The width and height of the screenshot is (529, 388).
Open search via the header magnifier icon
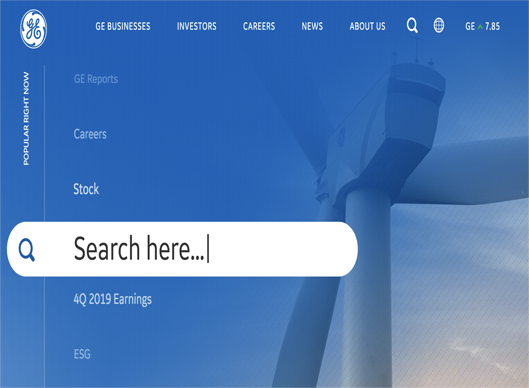412,26
